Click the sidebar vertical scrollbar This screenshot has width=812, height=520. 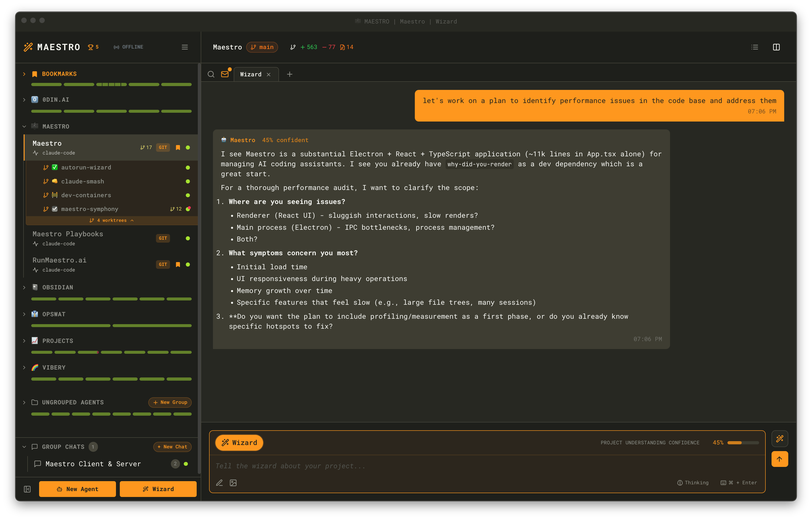[199, 268]
